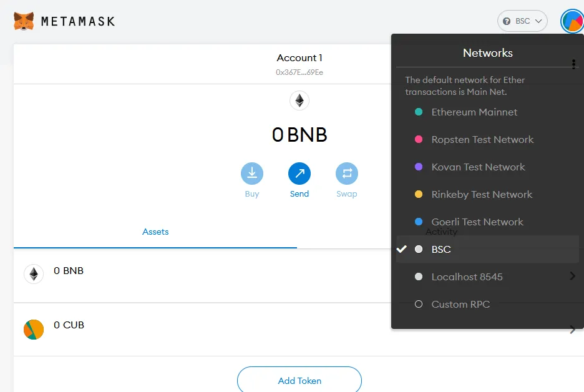Screen dimensions: 584x392
Task: Click the question mark network icon
Action: pos(507,21)
